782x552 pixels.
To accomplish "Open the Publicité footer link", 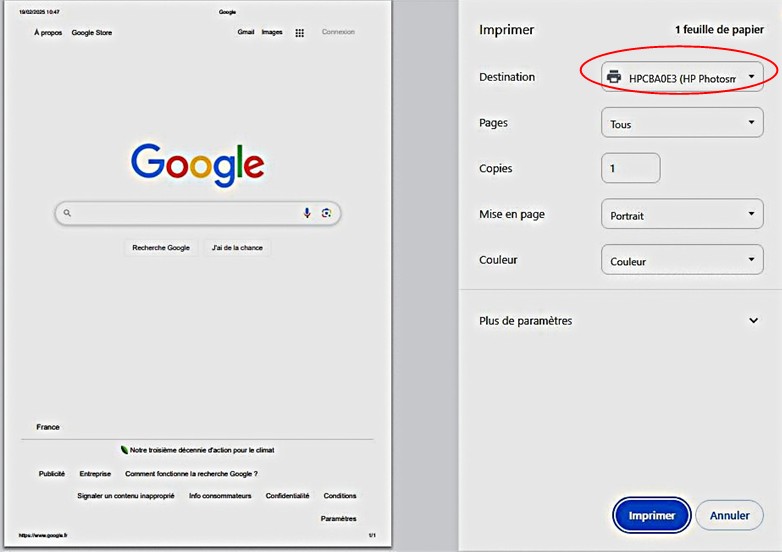I will pyautogui.click(x=52, y=474).
